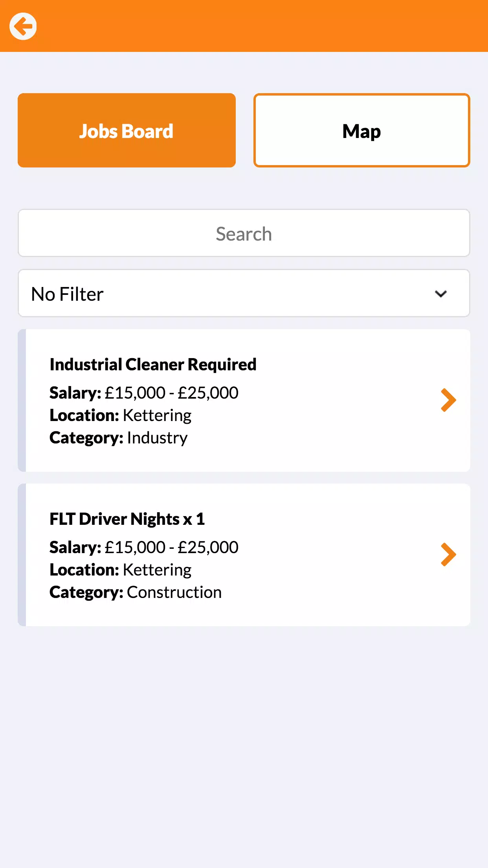Tap the white back arrow icon
The width and height of the screenshot is (488, 868).
click(23, 26)
